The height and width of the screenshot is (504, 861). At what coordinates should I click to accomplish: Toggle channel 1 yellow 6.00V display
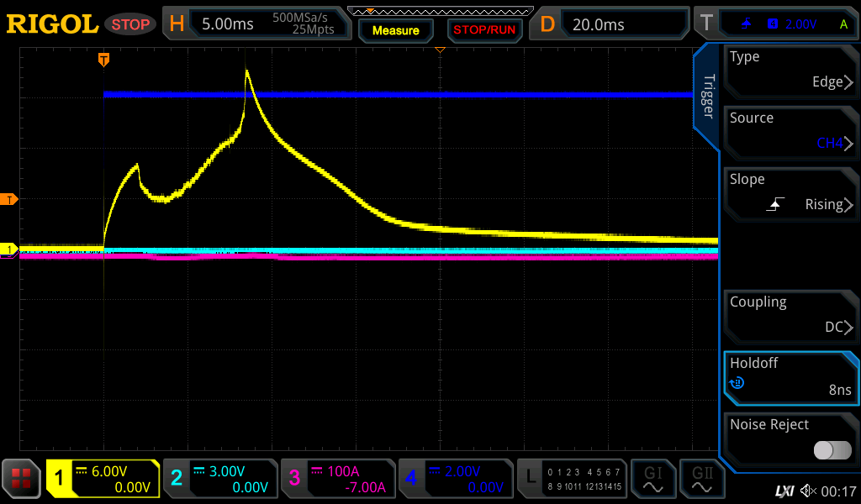click(x=103, y=479)
